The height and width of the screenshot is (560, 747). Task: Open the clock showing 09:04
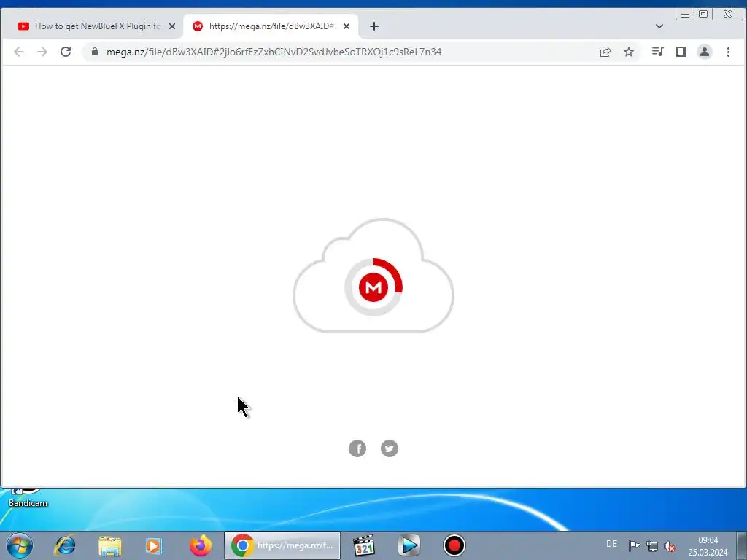point(708,546)
